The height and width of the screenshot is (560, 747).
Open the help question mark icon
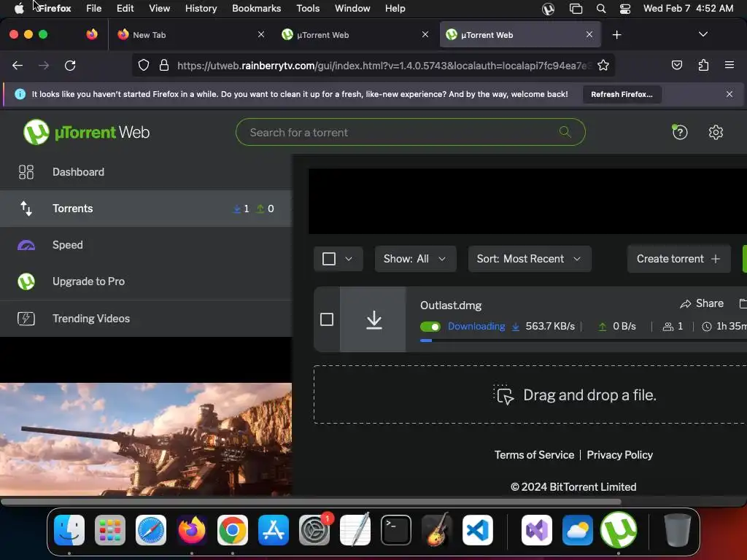point(680,132)
